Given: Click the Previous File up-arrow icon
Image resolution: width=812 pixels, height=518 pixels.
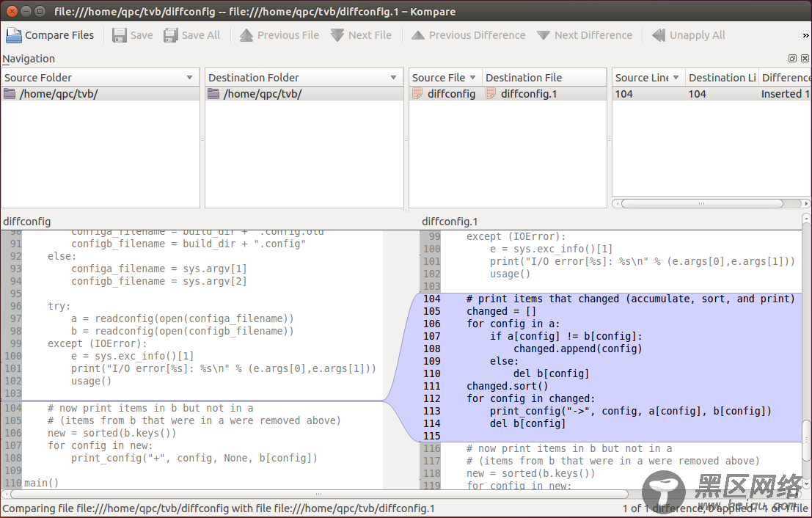Looking at the screenshot, I should coord(246,35).
